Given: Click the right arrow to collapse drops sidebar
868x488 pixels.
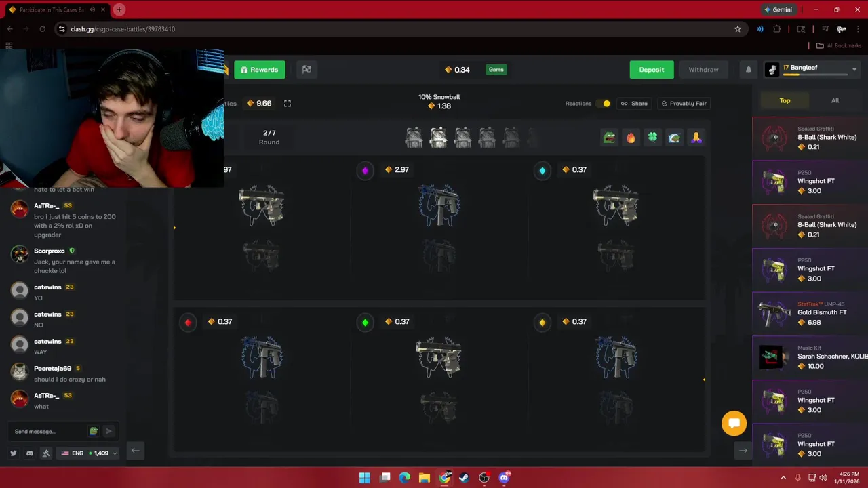Looking at the screenshot, I should click(x=743, y=451).
